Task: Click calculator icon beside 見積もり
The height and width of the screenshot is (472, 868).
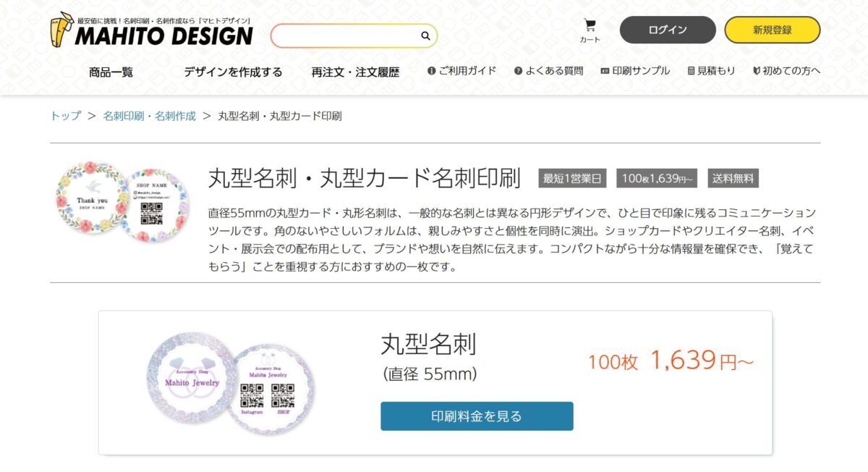Action: click(691, 71)
